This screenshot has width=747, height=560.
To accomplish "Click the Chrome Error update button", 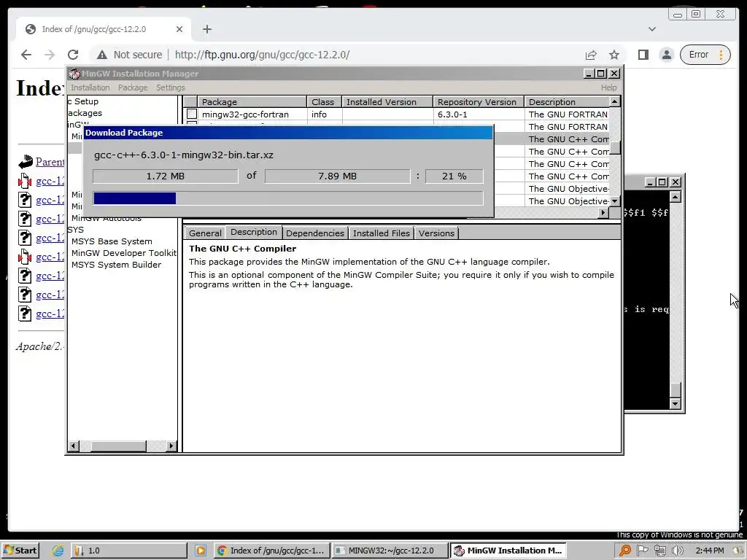I will click(x=704, y=55).
